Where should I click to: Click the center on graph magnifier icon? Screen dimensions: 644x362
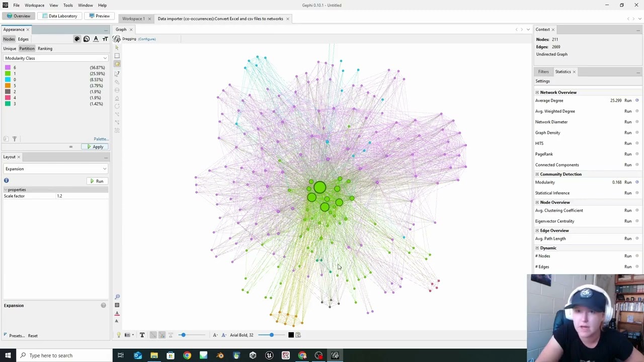tap(117, 297)
